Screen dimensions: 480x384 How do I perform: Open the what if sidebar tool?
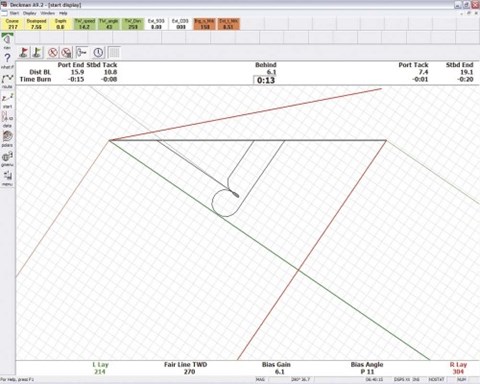[x=7, y=61]
